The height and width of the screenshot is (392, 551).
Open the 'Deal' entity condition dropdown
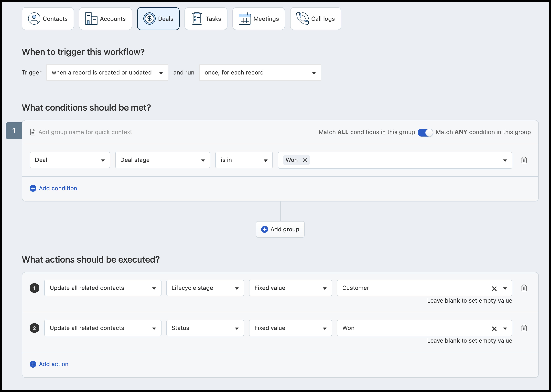(70, 160)
